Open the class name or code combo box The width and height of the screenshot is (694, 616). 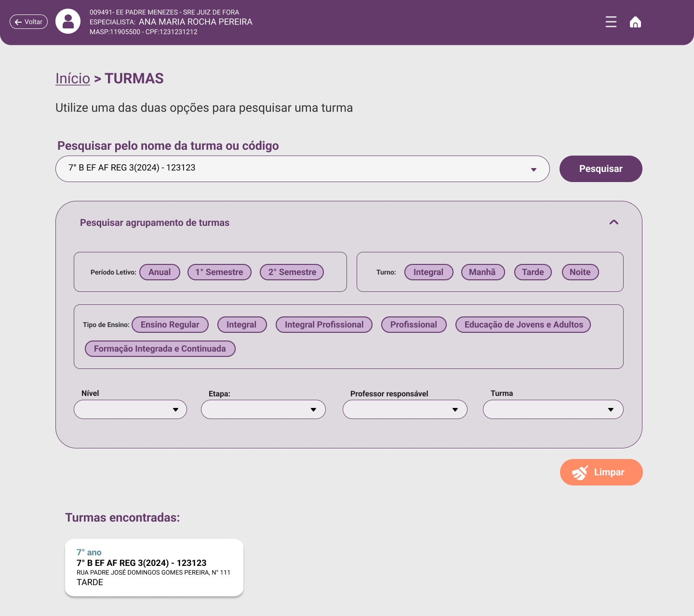pos(303,169)
